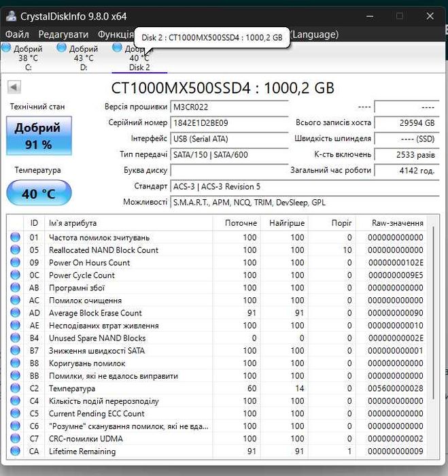Click serial number field 1842E1D2BE09

(229, 123)
